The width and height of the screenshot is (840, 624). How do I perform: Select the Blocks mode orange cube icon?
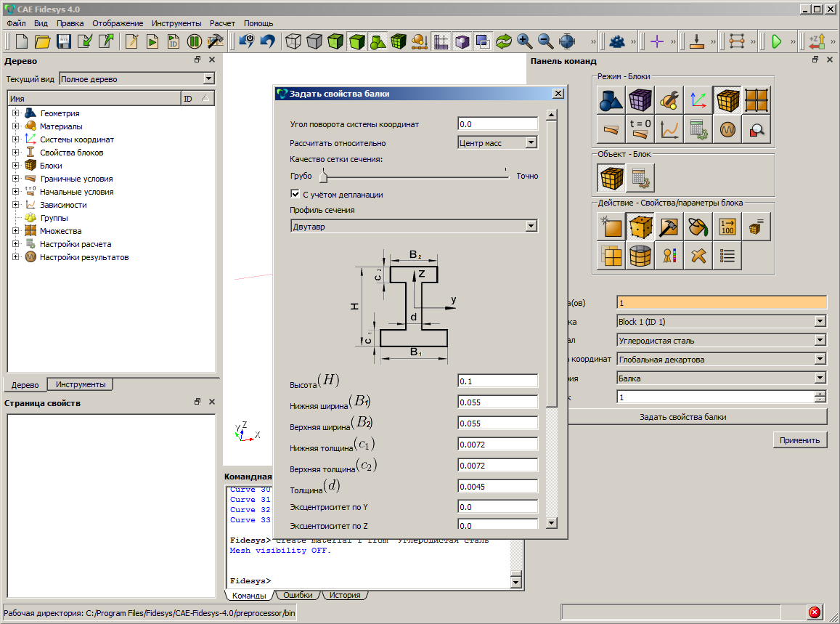[x=727, y=100]
